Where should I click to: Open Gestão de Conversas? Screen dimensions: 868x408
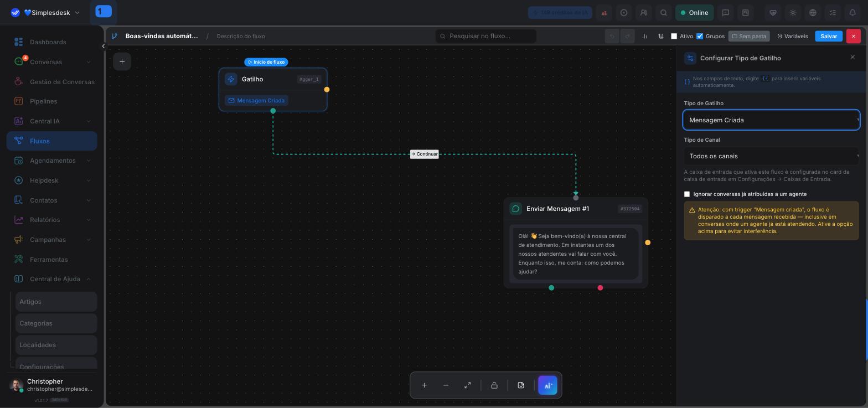point(52,82)
